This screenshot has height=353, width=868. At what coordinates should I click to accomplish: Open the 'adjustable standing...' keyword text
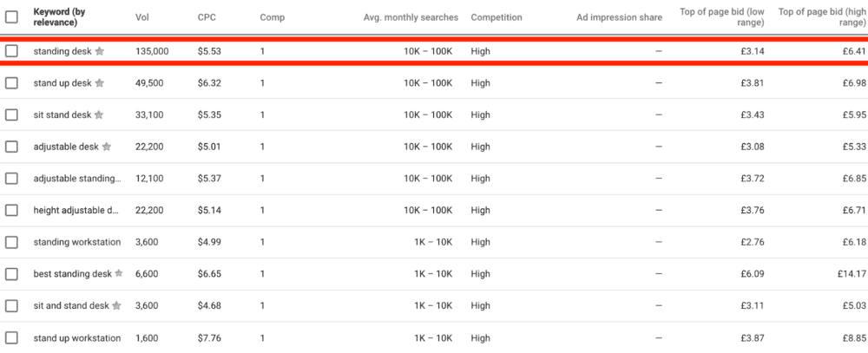76,179
